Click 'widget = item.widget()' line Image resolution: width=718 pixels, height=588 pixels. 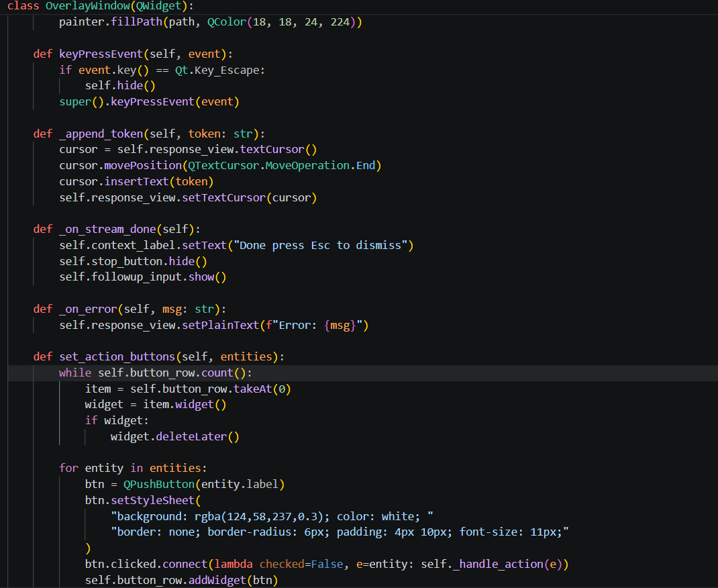click(155, 404)
